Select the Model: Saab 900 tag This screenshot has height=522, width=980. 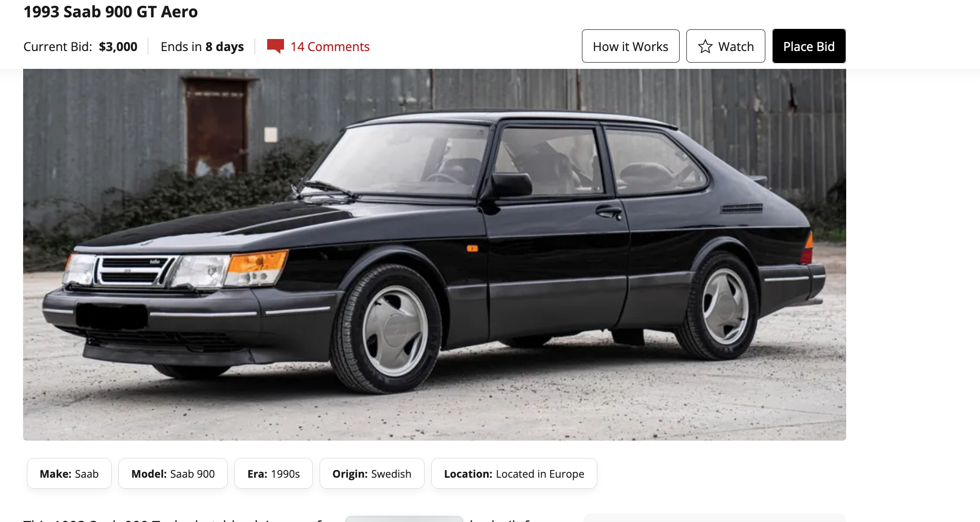(x=173, y=473)
